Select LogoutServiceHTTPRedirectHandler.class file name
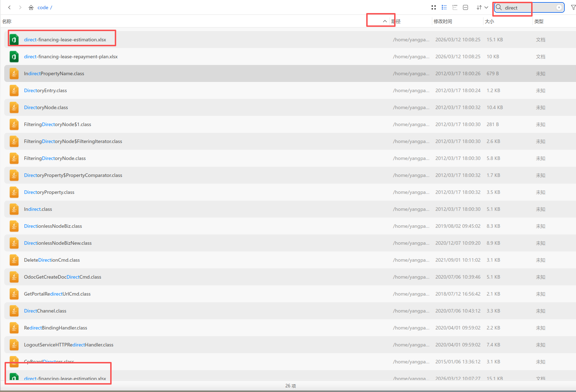 pyautogui.click(x=69, y=345)
